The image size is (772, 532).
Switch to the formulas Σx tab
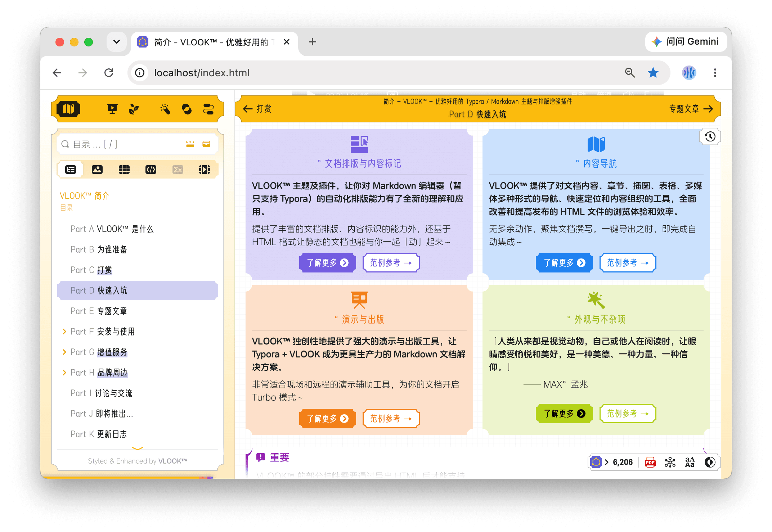(x=178, y=170)
